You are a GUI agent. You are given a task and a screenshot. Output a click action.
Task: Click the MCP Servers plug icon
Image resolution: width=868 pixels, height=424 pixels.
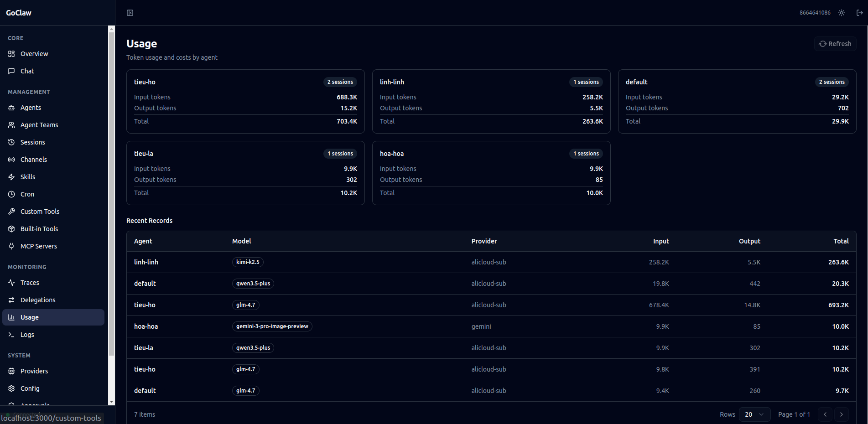11,246
